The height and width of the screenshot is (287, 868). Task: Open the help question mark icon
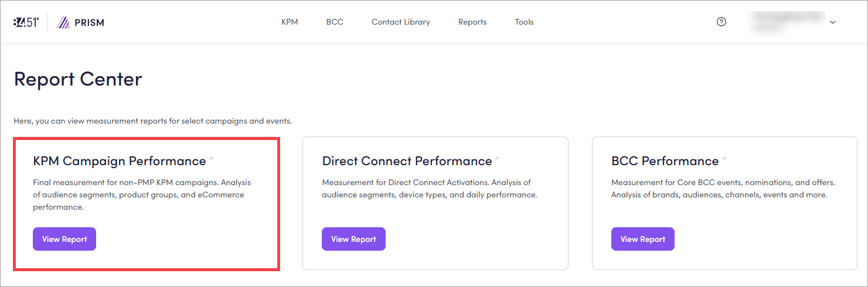point(721,22)
